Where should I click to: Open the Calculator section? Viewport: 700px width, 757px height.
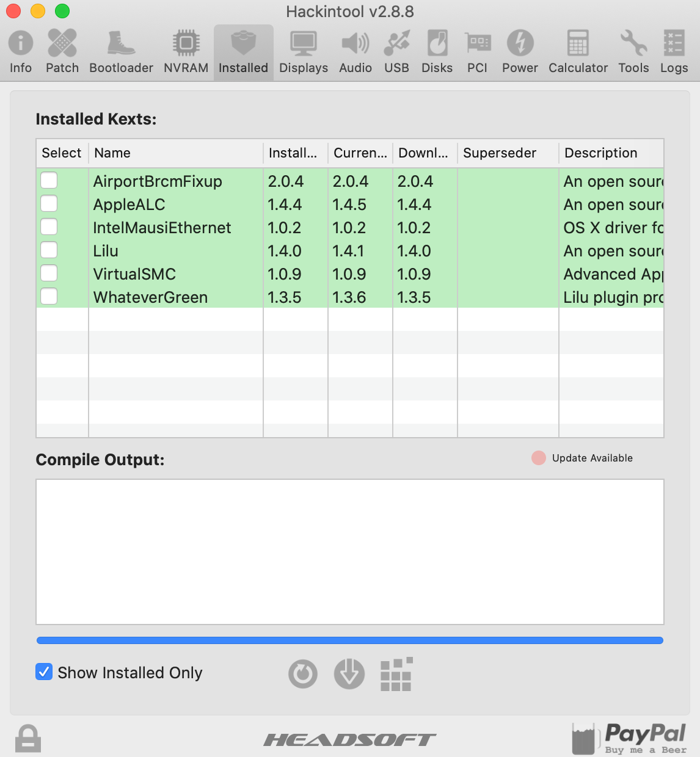pyautogui.click(x=578, y=52)
